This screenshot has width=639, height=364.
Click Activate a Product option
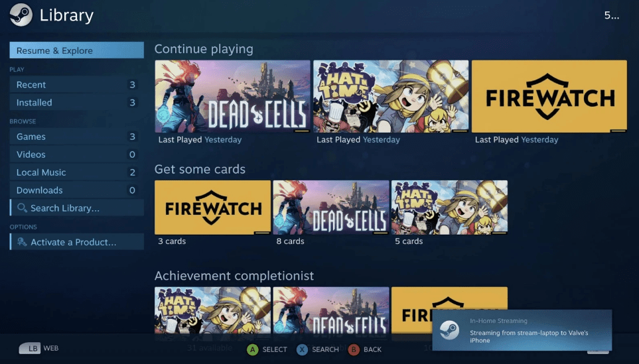(x=76, y=242)
